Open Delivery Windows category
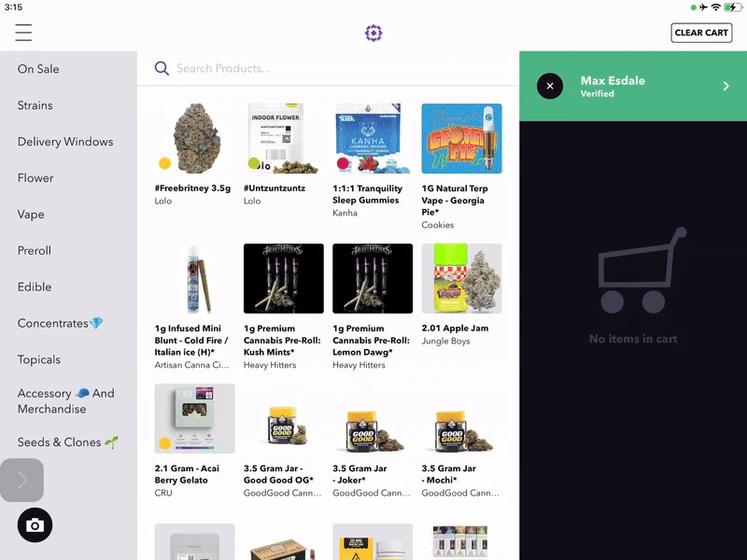The height and width of the screenshot is (560, 747). pyautogui.click(x=65, y=142)
